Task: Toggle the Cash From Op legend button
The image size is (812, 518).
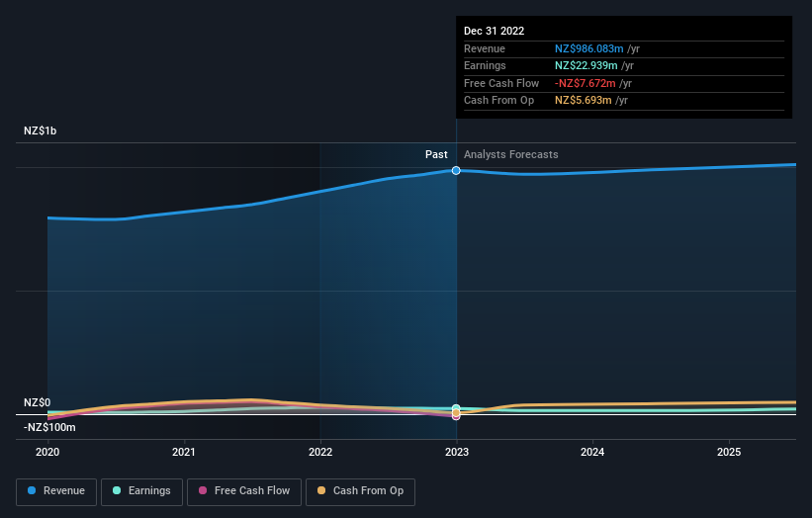Action: point(360,491)
